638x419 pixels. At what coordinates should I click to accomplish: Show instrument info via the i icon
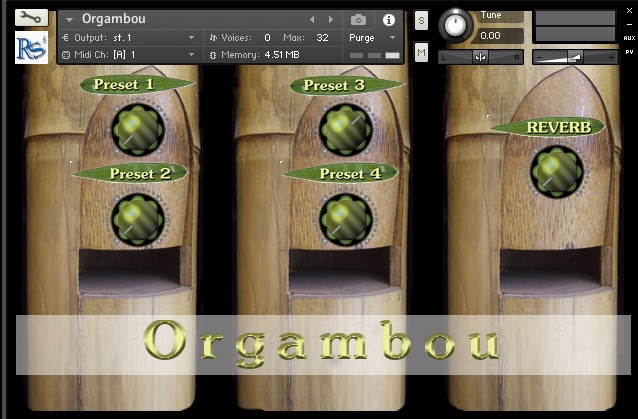[x=389, y=20]
